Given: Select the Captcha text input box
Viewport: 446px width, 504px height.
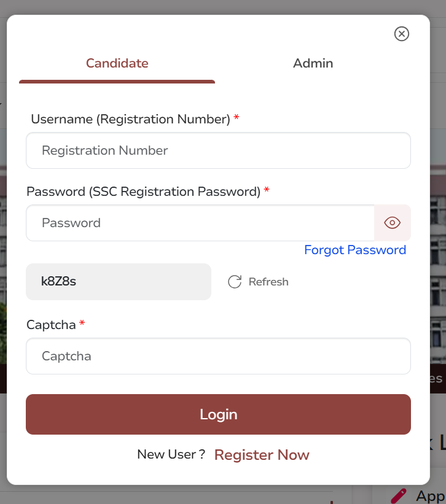Looking at the screenshot, I should [218, 356].
